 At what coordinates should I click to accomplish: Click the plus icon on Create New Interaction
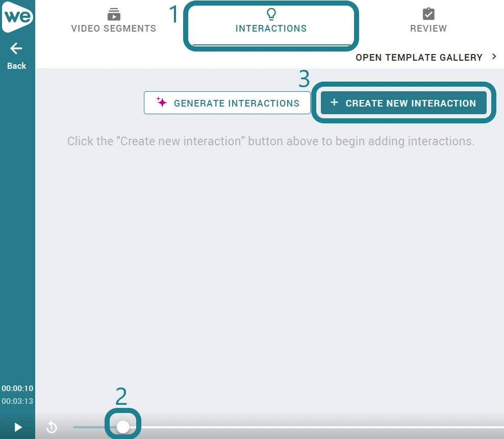[334, 102]
